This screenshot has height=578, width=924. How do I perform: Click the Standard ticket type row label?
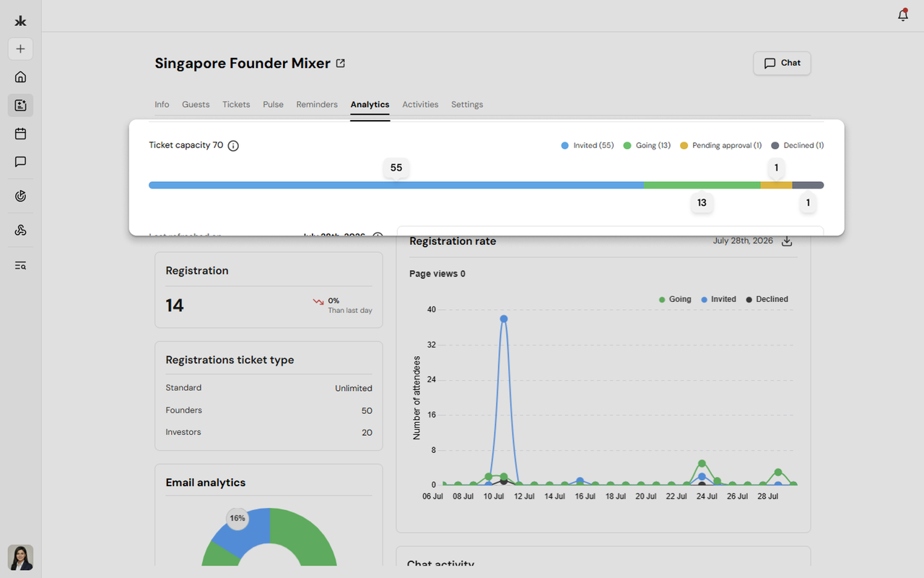click(183, 388)
